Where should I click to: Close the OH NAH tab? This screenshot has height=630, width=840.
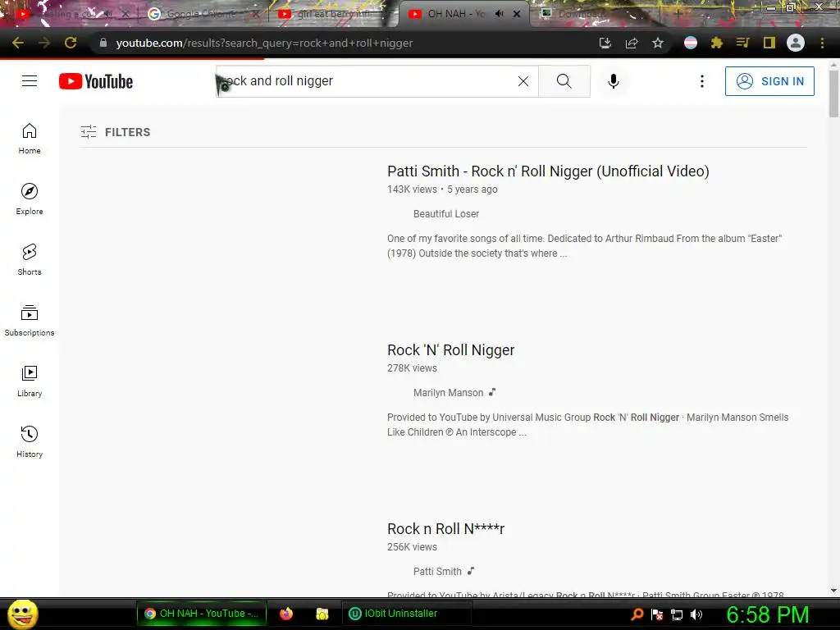click(517, 14)
